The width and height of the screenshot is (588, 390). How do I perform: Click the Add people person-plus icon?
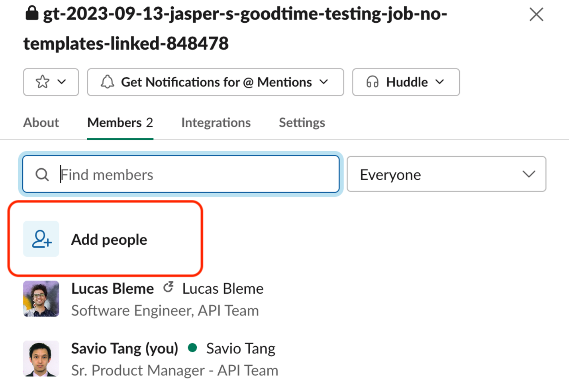[x=41, y=239]
